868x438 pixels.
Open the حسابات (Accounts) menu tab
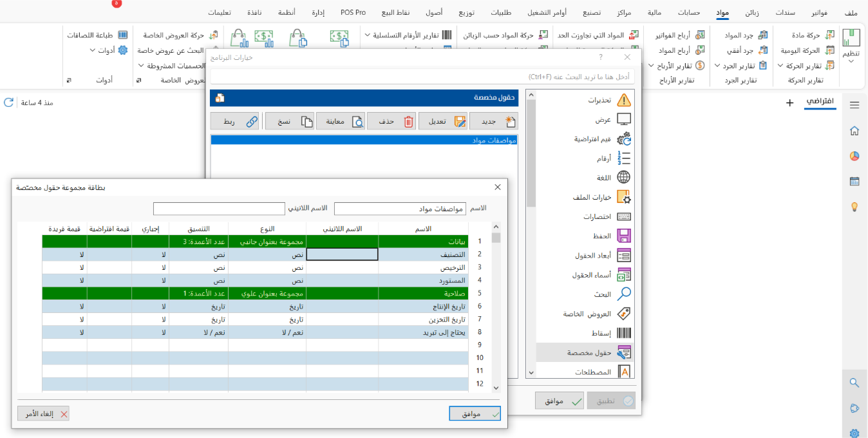coord(688,12)
